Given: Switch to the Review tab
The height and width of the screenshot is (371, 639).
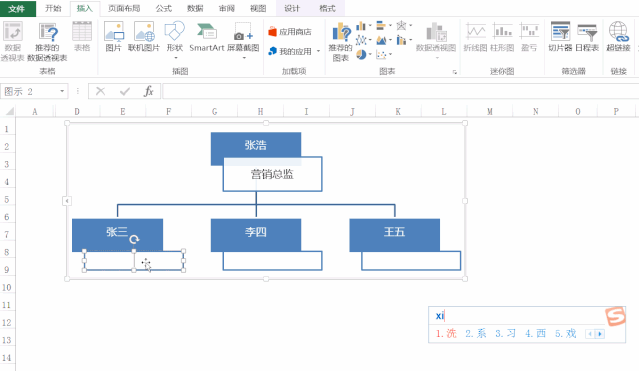Looking at the screenshot, I should pos(227,9).
